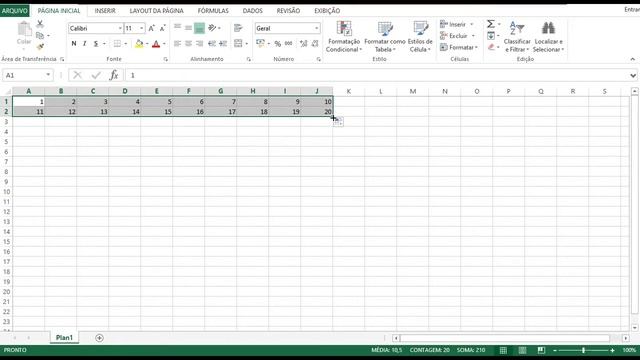Click the text orientation icon
This screenshot has height=360, width=640.
[x=212, y=28]
